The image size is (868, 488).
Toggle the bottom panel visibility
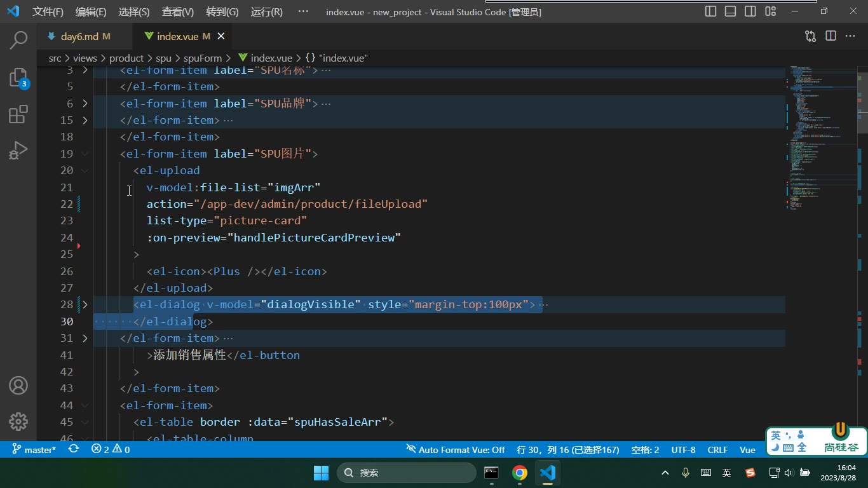coord(731,11)
